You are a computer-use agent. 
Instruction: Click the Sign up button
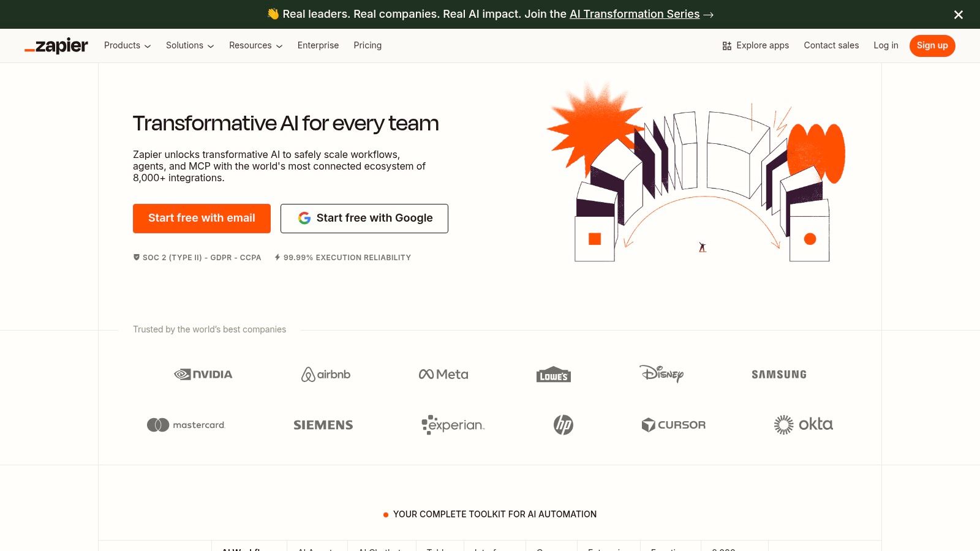tap(932, 45)
